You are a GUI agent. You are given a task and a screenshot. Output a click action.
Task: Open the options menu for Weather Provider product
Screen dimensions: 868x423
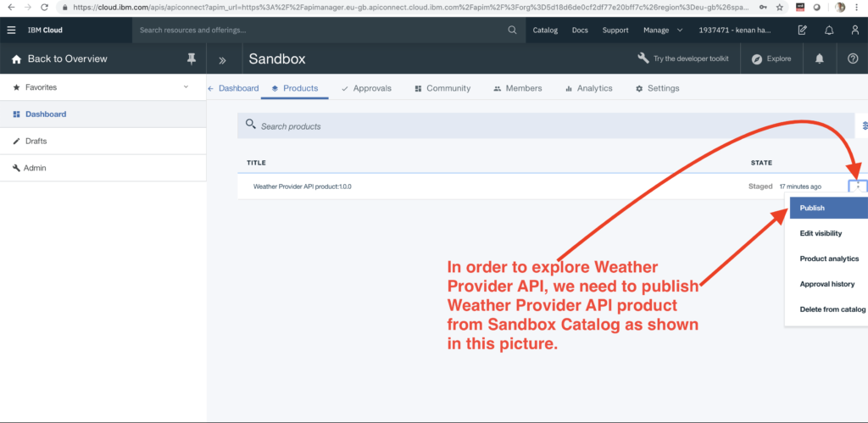click(x=858, y=186)
